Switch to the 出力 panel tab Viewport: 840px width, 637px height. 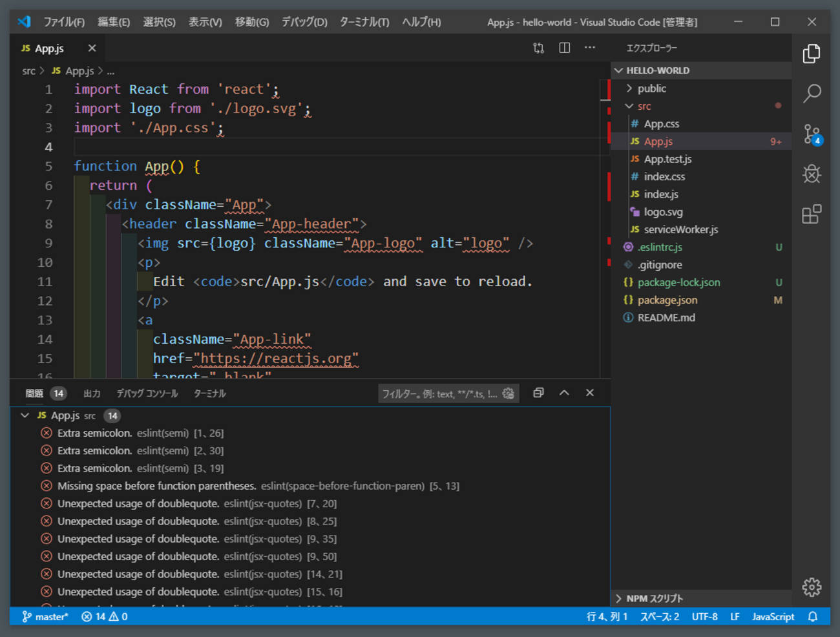(x=92, y=393)
